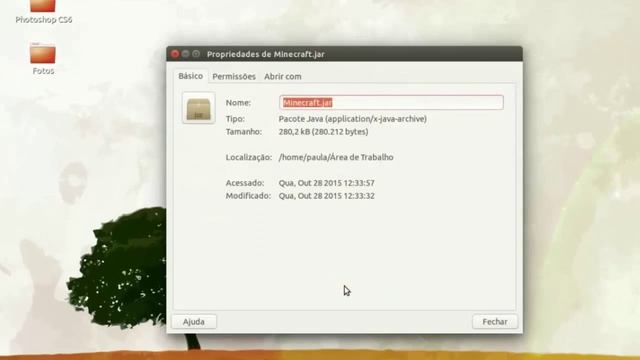The image size is (640, 360).
Task: Click the Nome text field
Action: click(x=391, y=102)
